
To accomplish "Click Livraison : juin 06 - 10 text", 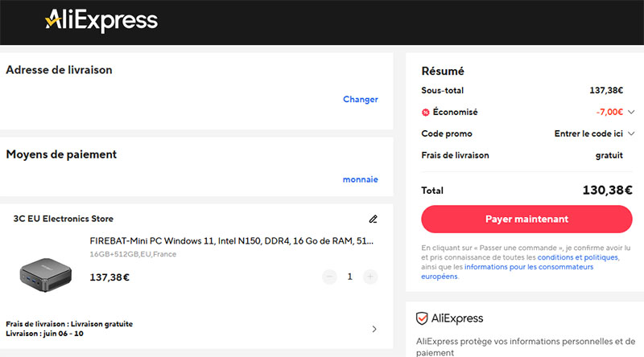I will (44, 334).
